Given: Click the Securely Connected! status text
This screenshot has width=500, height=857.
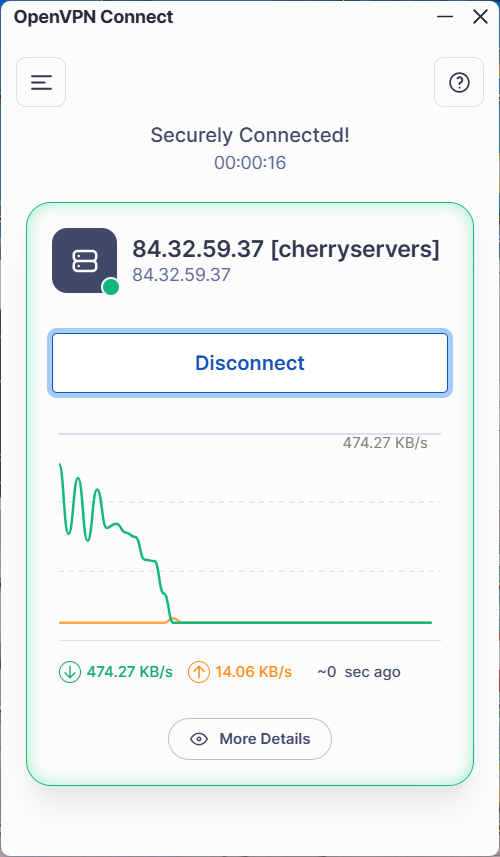Looking at the screenshot, I should click(250, 135).
